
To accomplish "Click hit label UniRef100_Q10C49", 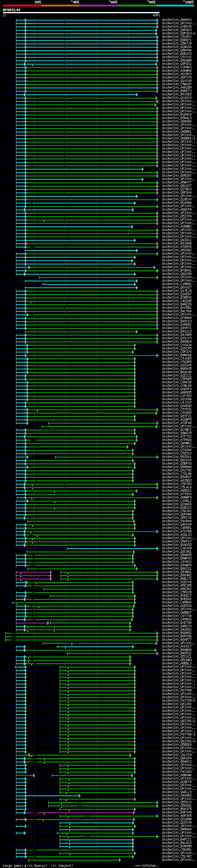I will [177, 81].
